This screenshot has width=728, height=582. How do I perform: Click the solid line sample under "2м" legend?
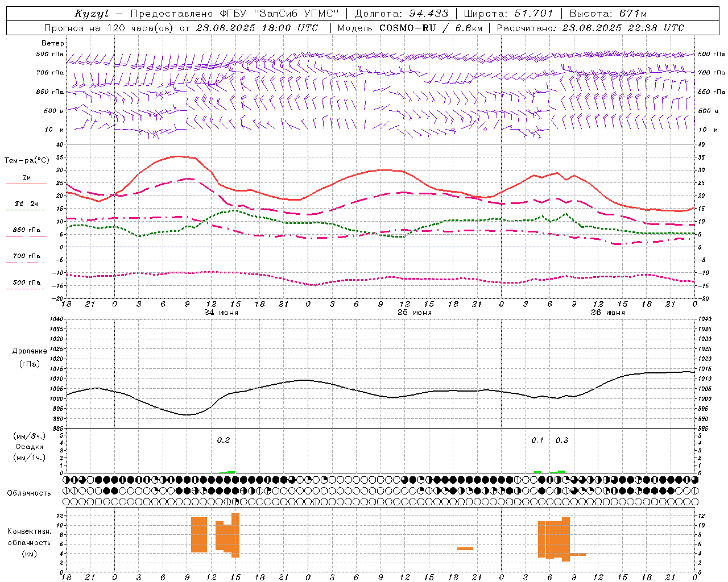pyautogui.click(x=26, y=184)
